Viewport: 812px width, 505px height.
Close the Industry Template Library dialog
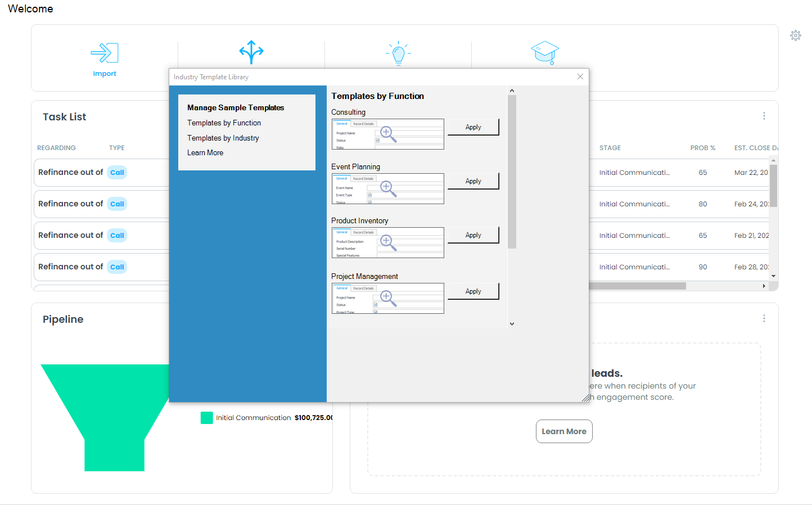(580, 76)
